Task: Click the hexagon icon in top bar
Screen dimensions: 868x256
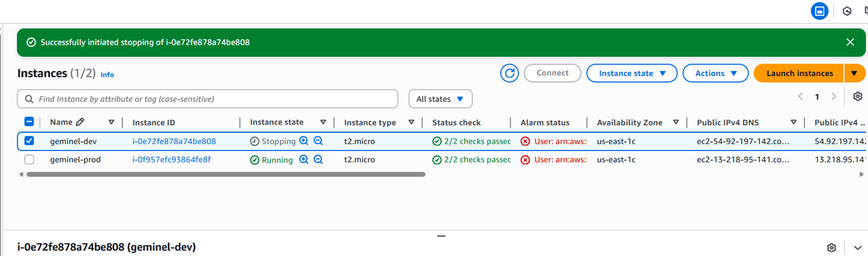Action: [847, 11]
